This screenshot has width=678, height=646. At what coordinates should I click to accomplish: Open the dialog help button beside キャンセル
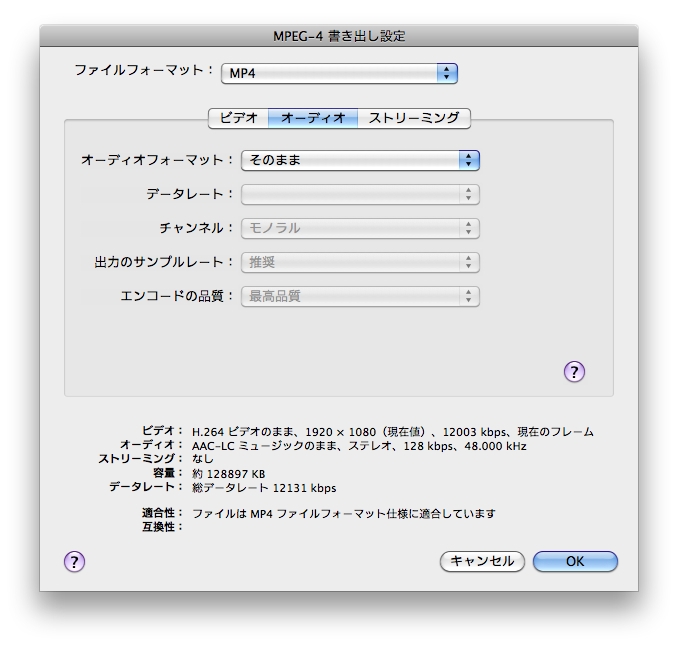(74, 562)
